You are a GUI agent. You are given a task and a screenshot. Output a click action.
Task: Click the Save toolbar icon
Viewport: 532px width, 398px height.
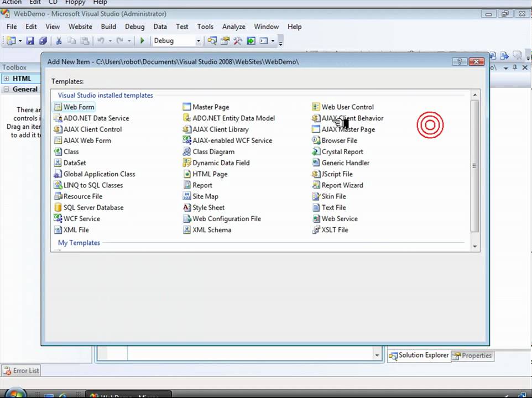(30, 41)
